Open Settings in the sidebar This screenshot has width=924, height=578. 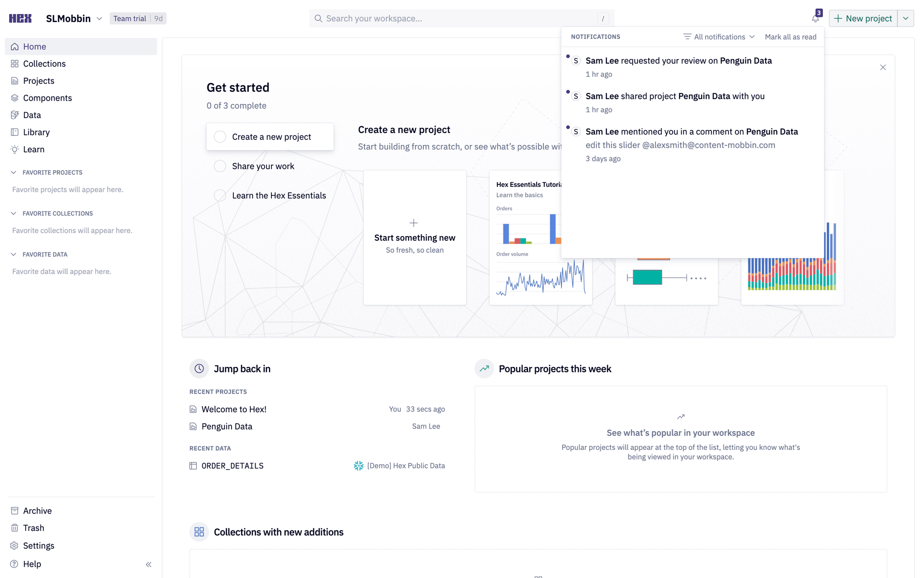coord(81,546)
